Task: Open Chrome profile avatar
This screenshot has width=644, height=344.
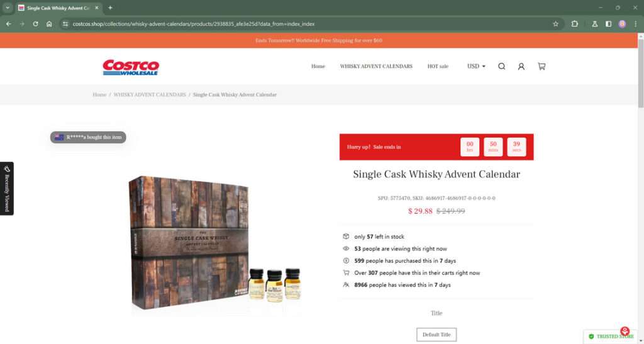Action: [622, 24]
